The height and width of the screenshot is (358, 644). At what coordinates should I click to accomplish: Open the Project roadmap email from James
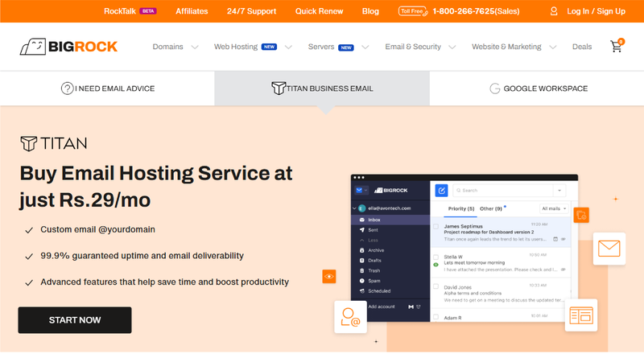[501, 232]
